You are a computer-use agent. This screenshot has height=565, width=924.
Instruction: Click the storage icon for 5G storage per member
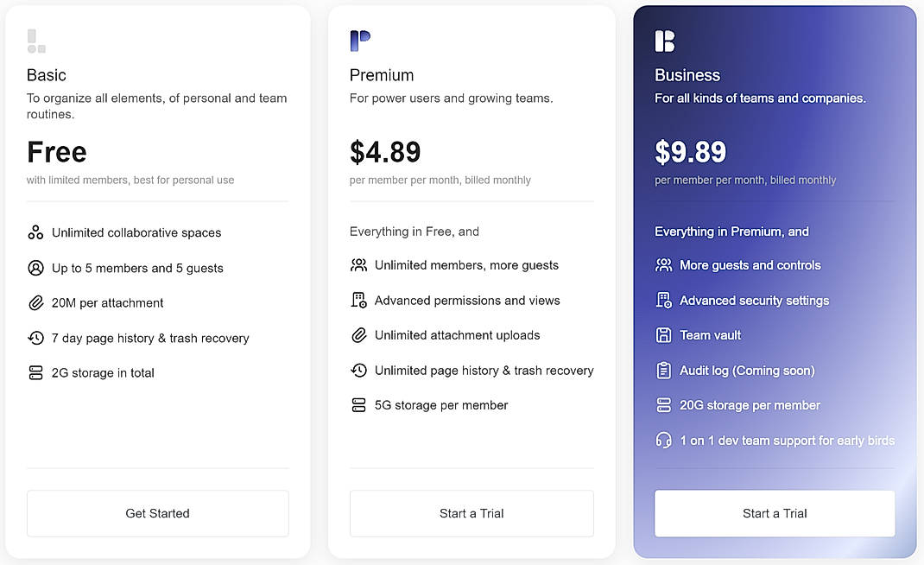[x=359, y=404]
